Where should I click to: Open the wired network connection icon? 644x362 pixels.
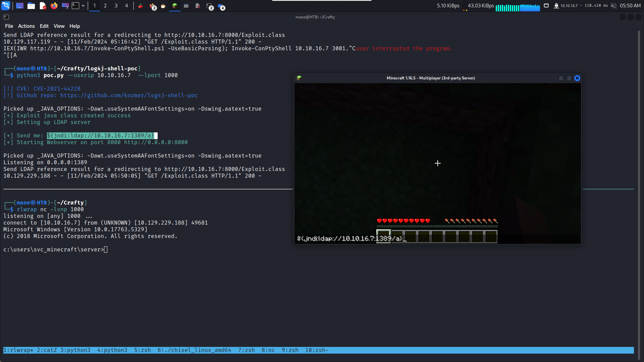click(x=546, y=6)
